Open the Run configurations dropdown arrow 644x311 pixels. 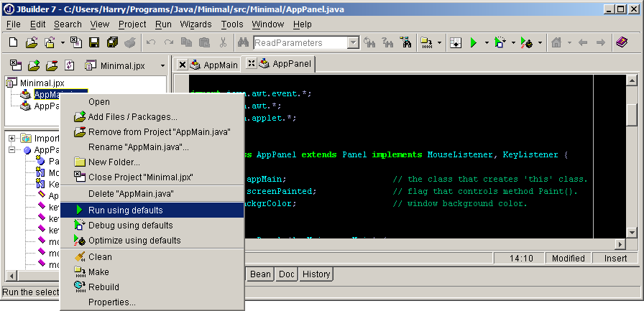(487, 42)
